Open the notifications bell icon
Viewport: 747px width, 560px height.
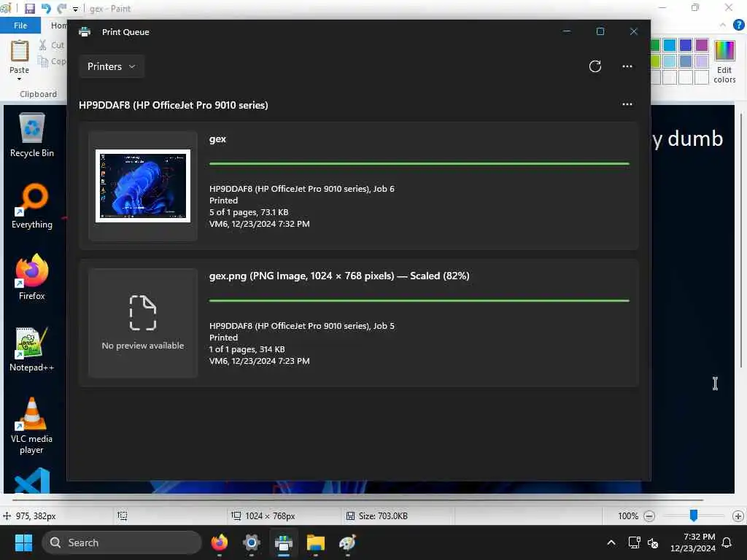[727, 542]
